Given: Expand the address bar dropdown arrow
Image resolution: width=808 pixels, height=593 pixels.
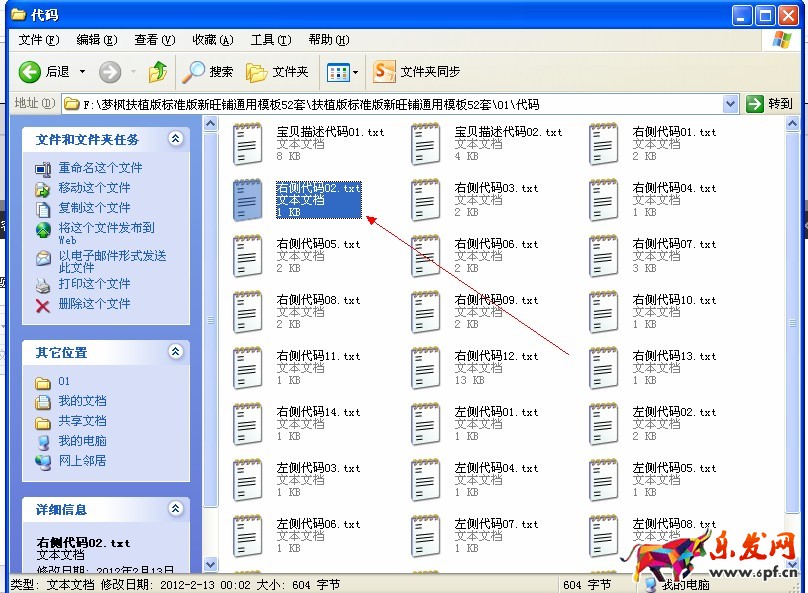Looking at the screenshot, I should coord(731,104).
